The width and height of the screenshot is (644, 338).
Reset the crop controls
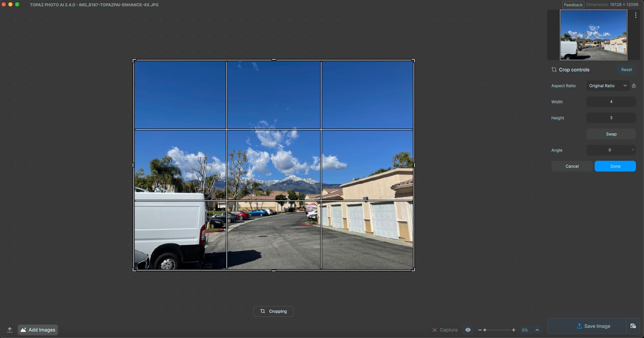click(x=626, y=69)
